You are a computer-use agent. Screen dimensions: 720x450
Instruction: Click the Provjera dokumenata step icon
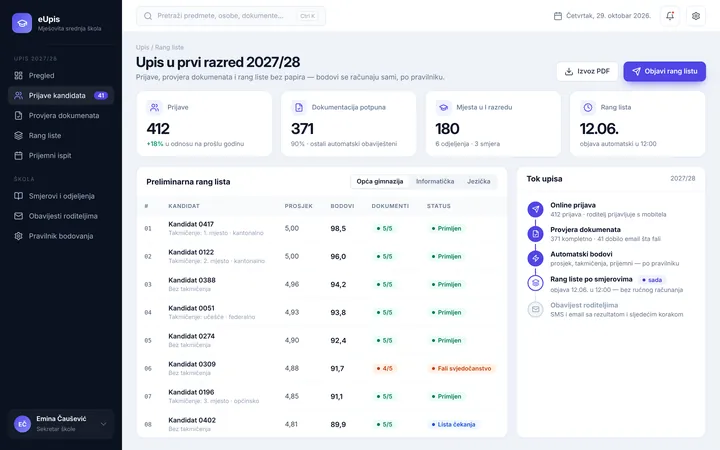[535, 234]
